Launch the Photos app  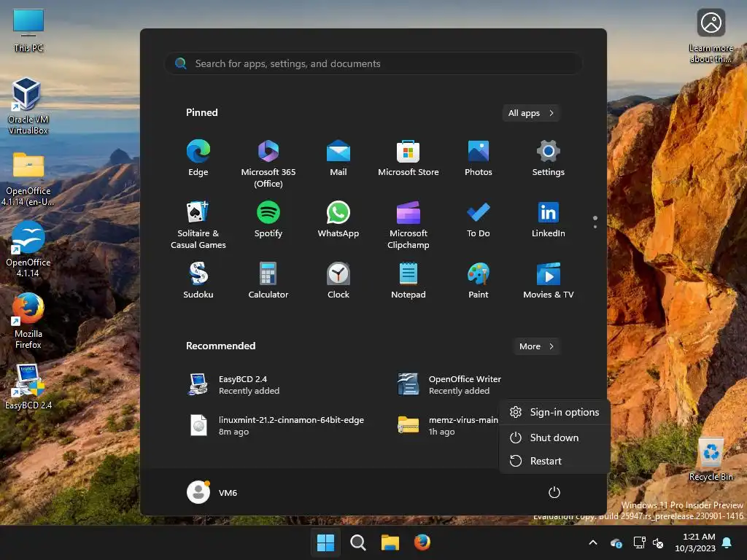click(479, 158)
